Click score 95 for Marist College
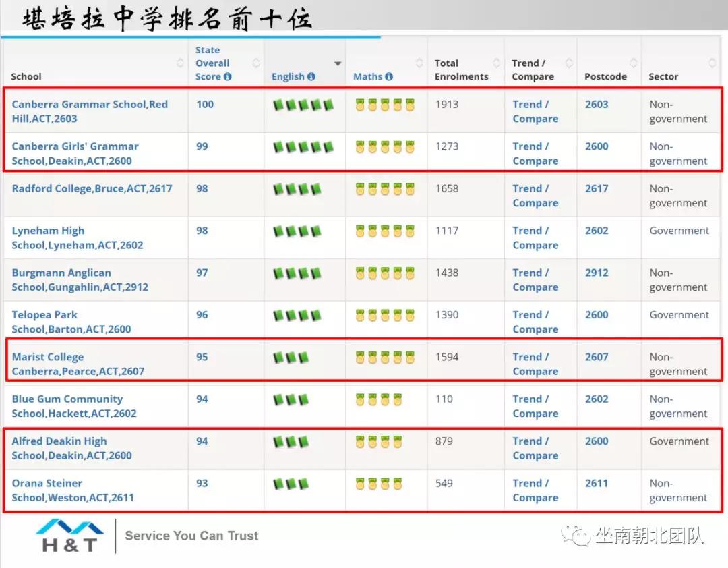The height and width of the screenshot is (568, 728). [202, 357]
